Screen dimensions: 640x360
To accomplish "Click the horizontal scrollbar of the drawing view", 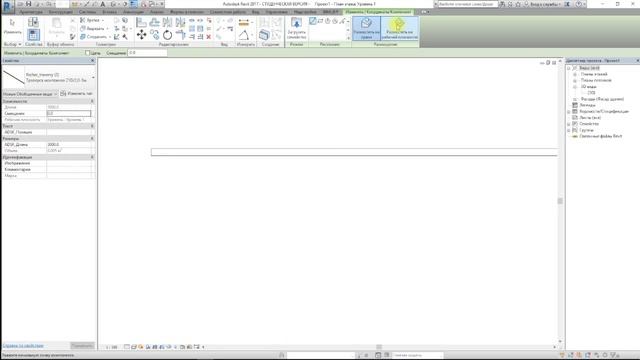I will pos(379,347).
